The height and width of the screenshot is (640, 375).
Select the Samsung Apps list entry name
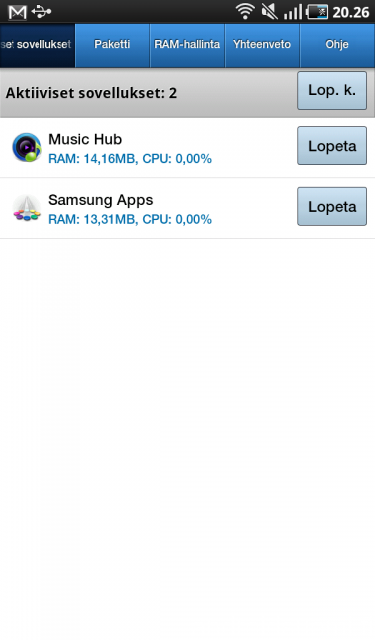100,200
